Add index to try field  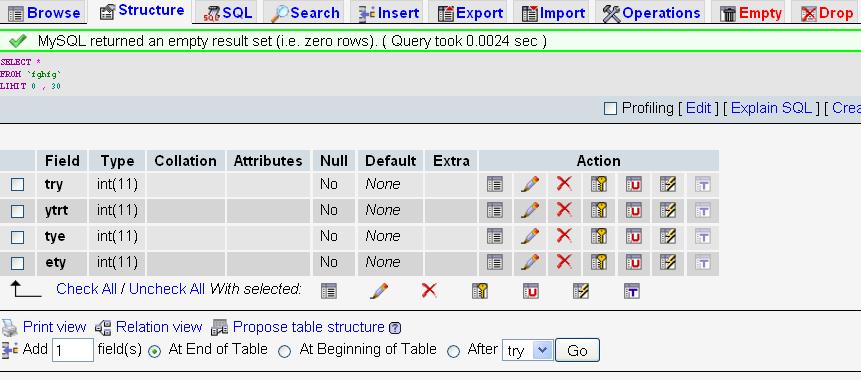(x=668, y=184)
